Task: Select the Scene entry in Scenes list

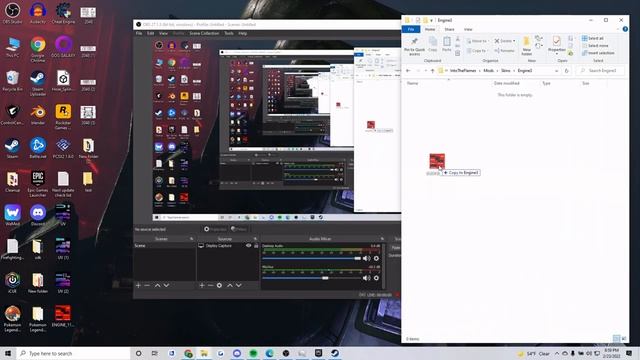Action: click(164, 246)
